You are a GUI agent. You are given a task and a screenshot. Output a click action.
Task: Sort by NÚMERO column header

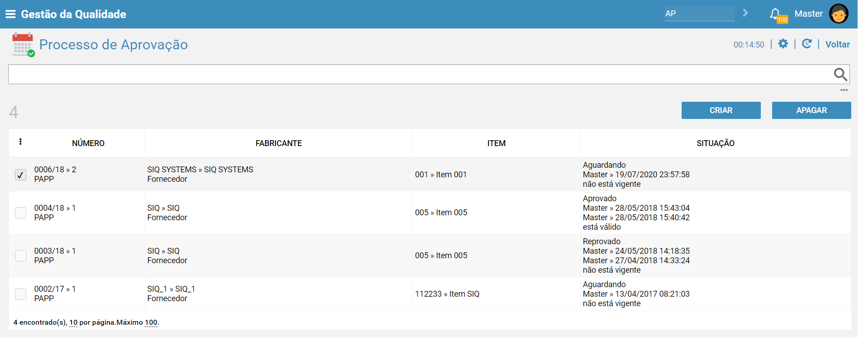pos(88,143)
